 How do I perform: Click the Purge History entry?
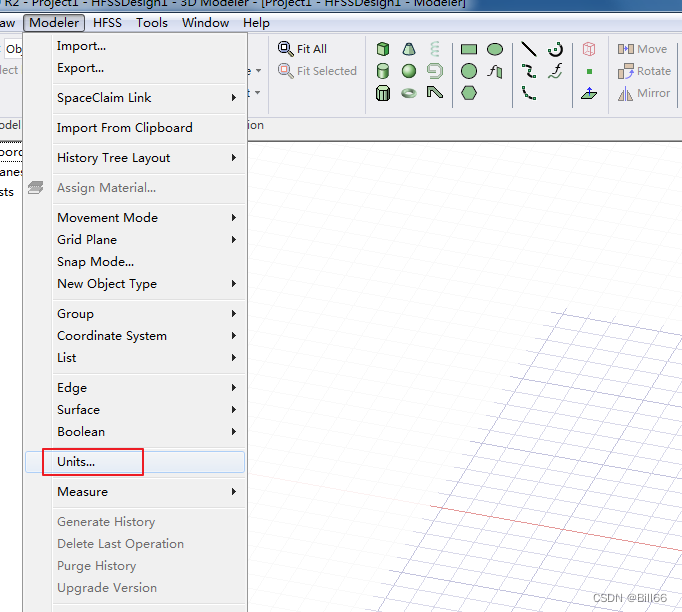pos(135,566)
